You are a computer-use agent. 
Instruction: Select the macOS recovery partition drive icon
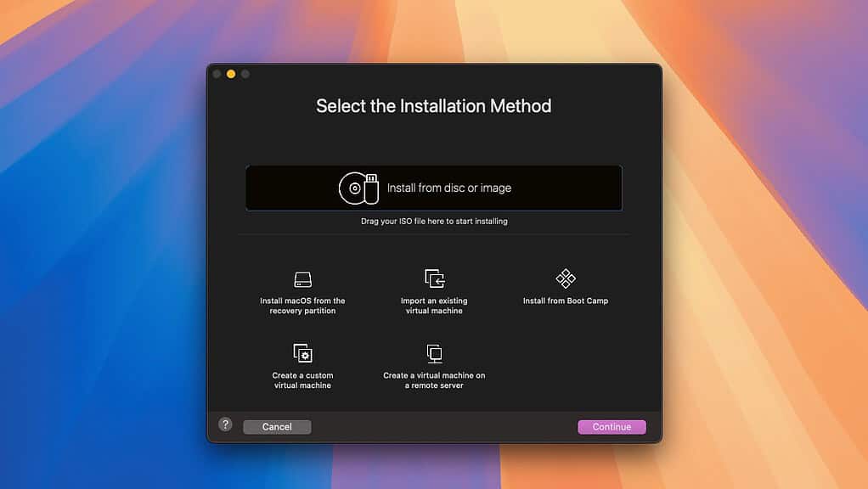(303, 279)
